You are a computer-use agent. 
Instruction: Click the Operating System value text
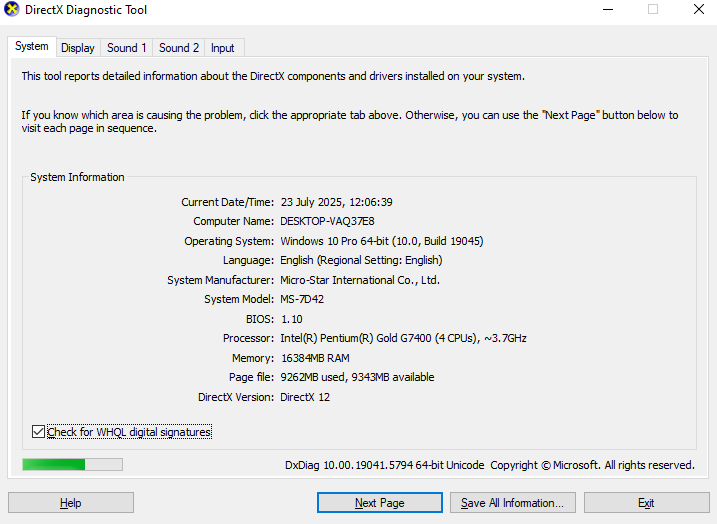pyautogui.click(x=382, y=241)
